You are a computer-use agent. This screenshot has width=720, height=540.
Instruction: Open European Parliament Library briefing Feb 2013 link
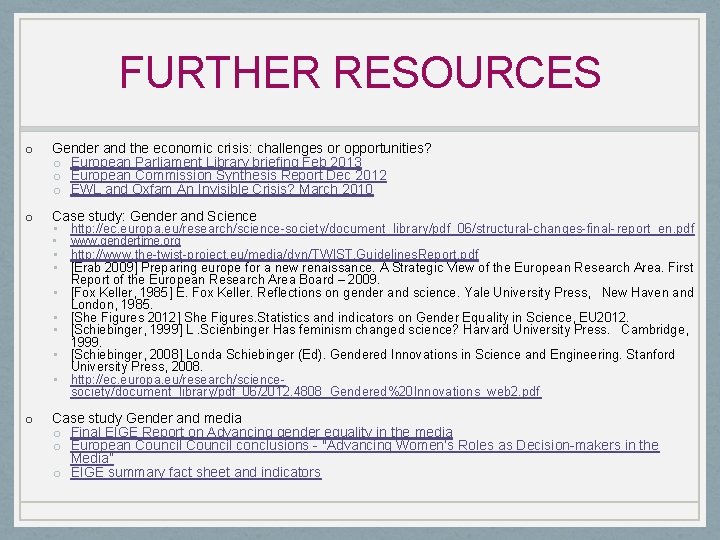click(216, 162)
